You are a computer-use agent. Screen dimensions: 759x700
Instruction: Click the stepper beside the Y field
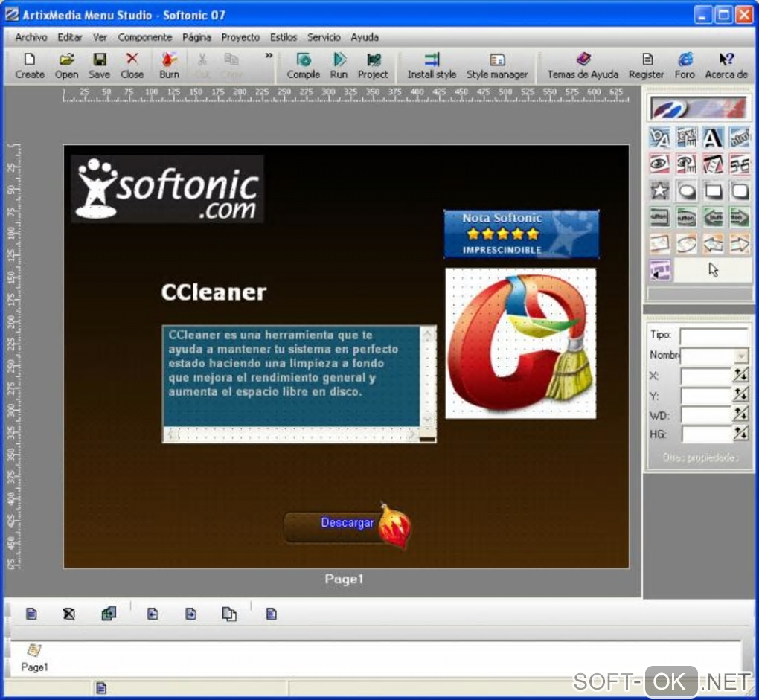coord(740,395)
